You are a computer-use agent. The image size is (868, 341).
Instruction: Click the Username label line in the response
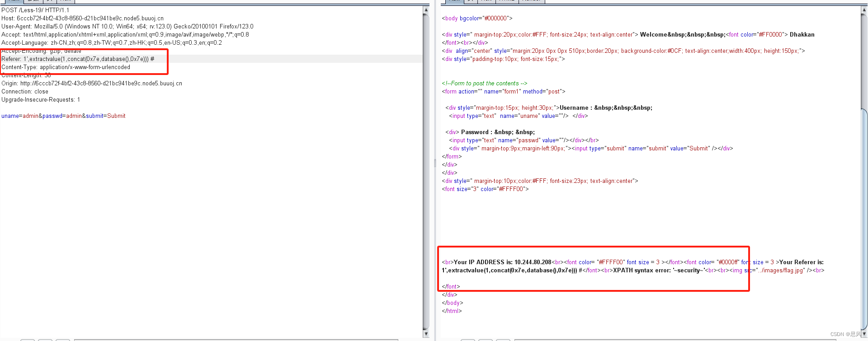pos(549,107)
